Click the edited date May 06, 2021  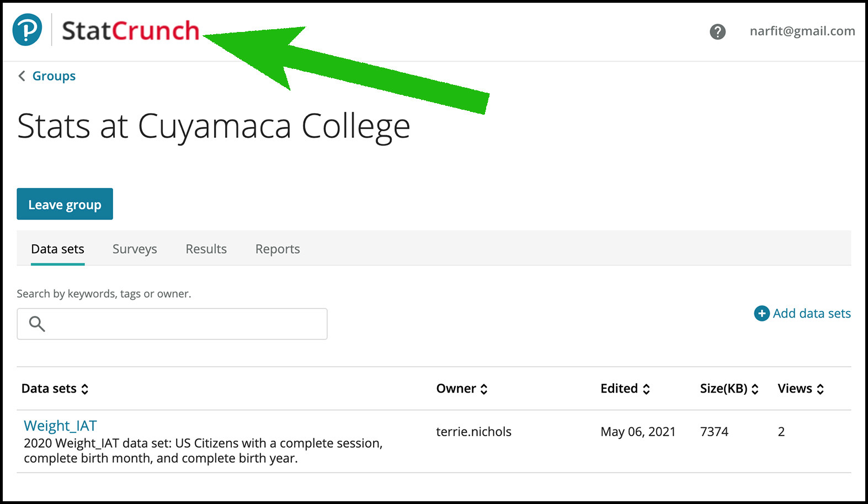click(638, 432)
